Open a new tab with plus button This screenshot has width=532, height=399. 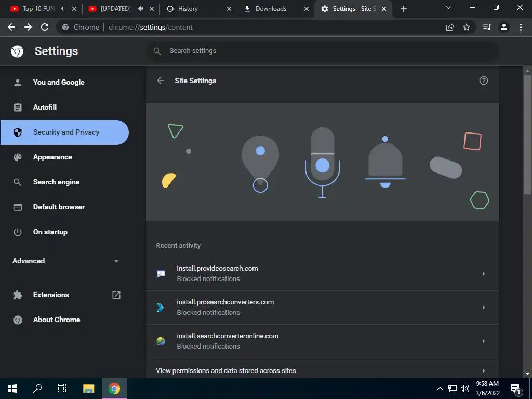pos(403,9)
